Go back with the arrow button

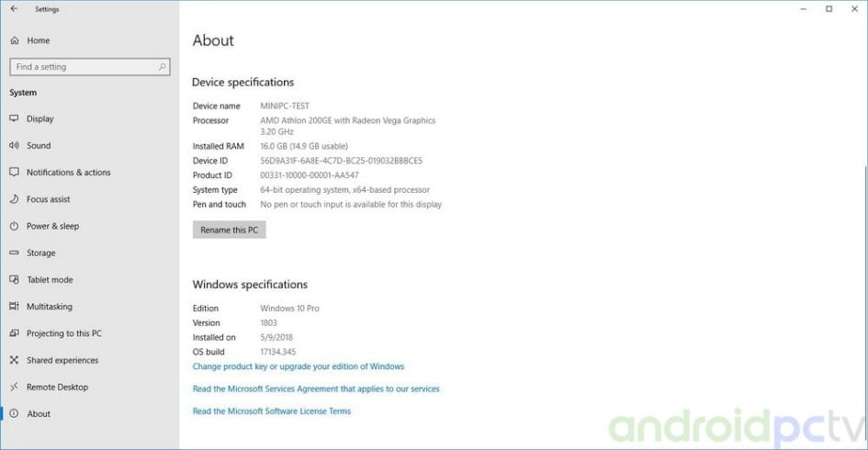(14, 9)
